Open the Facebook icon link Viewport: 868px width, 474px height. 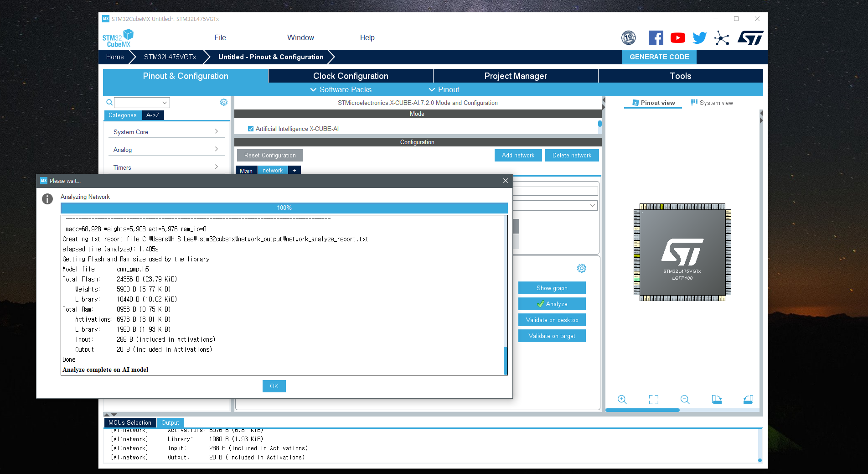coord(656,38)
